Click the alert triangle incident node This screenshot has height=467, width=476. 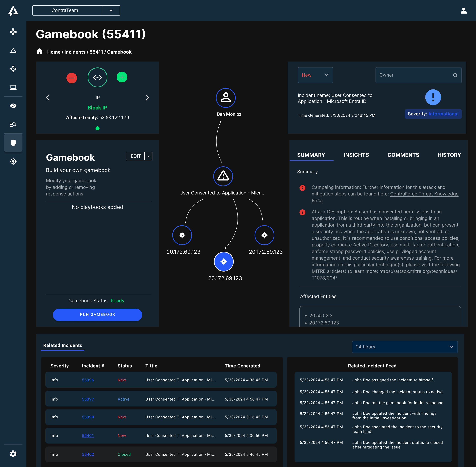[x=223, y=176]
